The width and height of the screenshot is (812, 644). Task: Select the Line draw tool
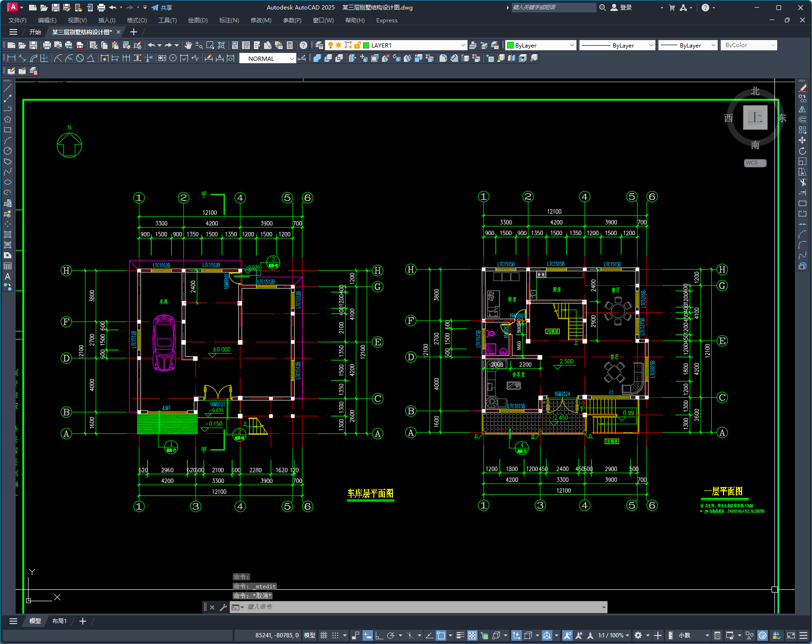click(x=8, y=88)
